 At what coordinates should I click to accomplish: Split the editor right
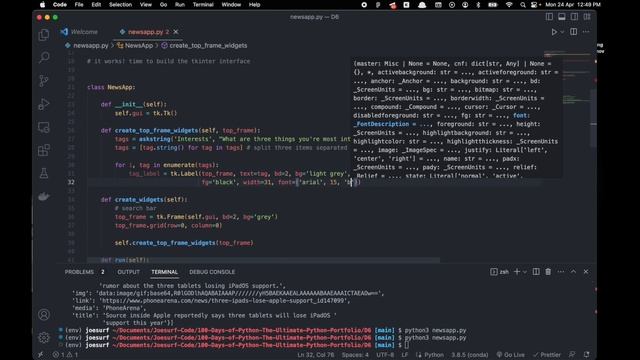573,32
